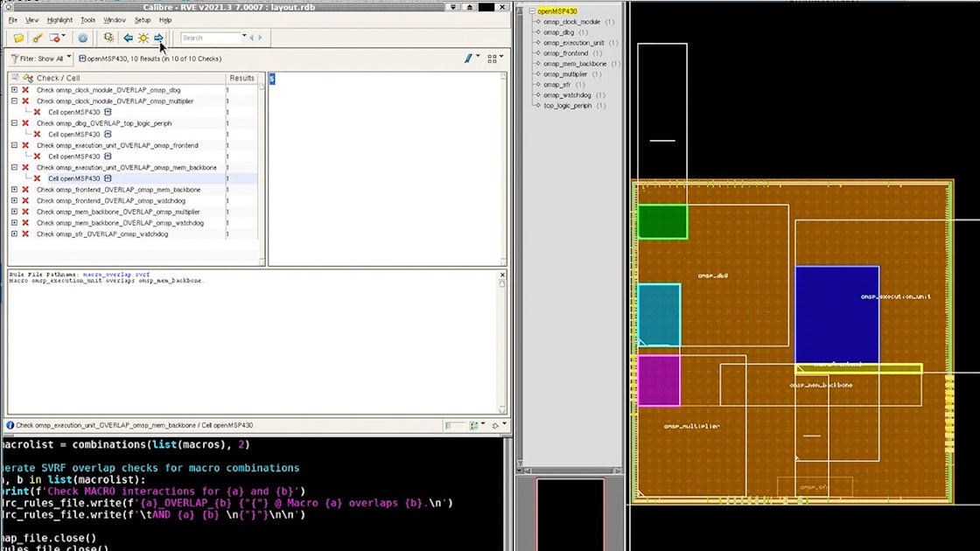This screenshot has height=551, width=980.
Task: Open the Setup menu
Action: tap(142, 19)
